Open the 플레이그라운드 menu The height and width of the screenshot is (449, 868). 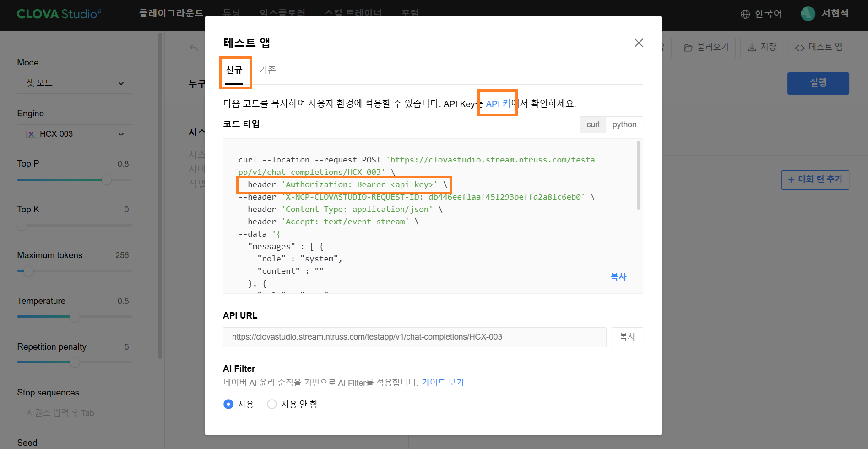pos(171,13)
